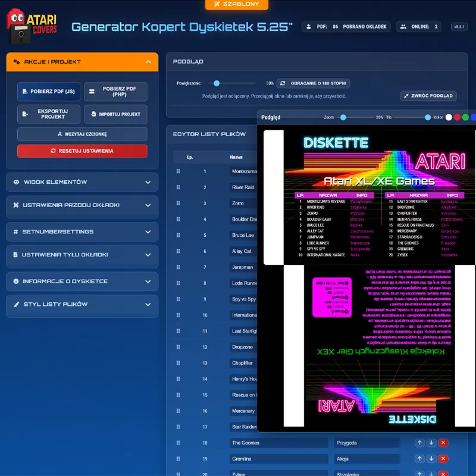Click the Atari Covers logo
This screenshot has width=476, height=476.
[x=32, y=26]
